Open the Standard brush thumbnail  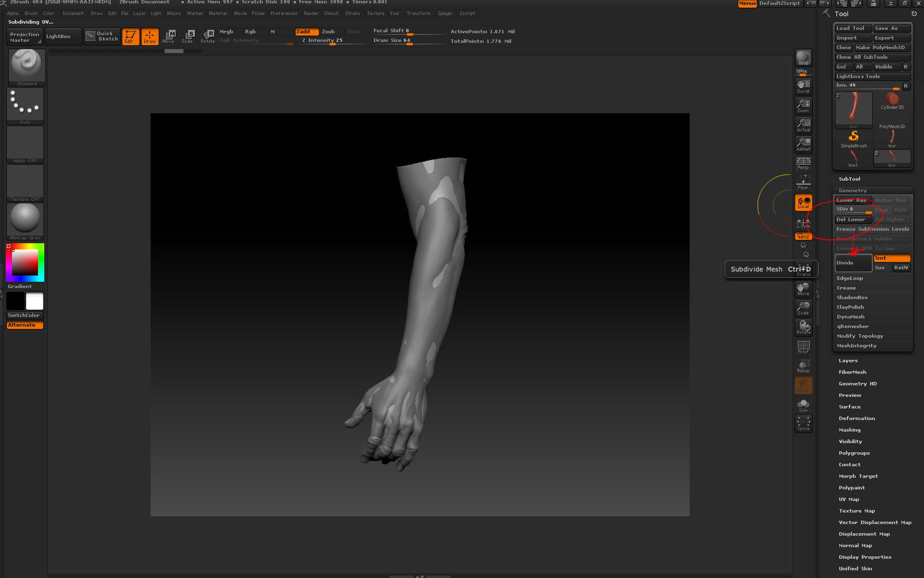tap(26, 67)
